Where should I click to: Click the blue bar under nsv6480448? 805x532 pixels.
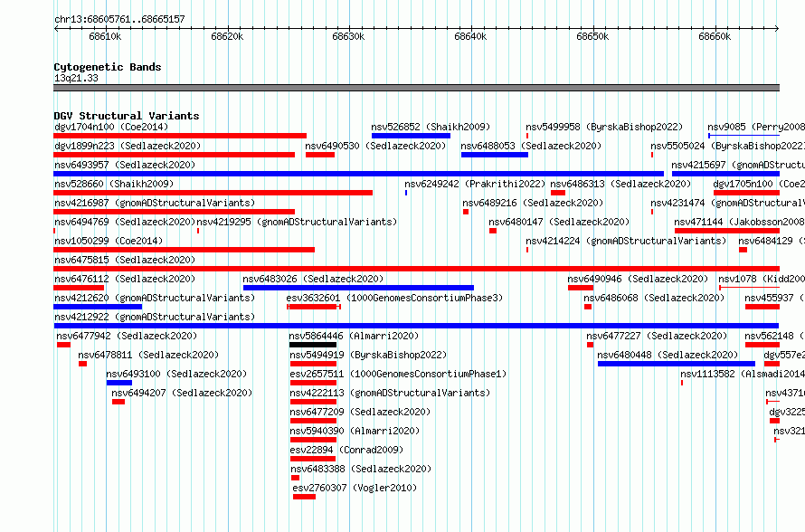(x=677, y=364)
